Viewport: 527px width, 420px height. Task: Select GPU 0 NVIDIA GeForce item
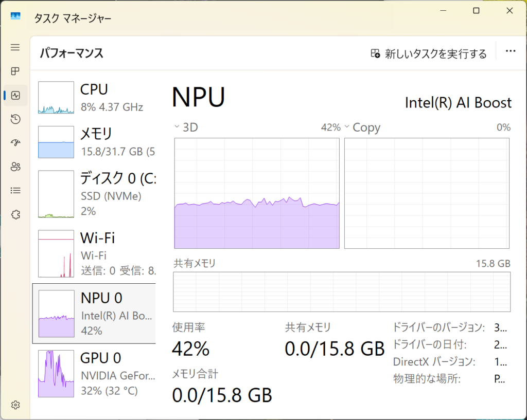pos(94,374)
